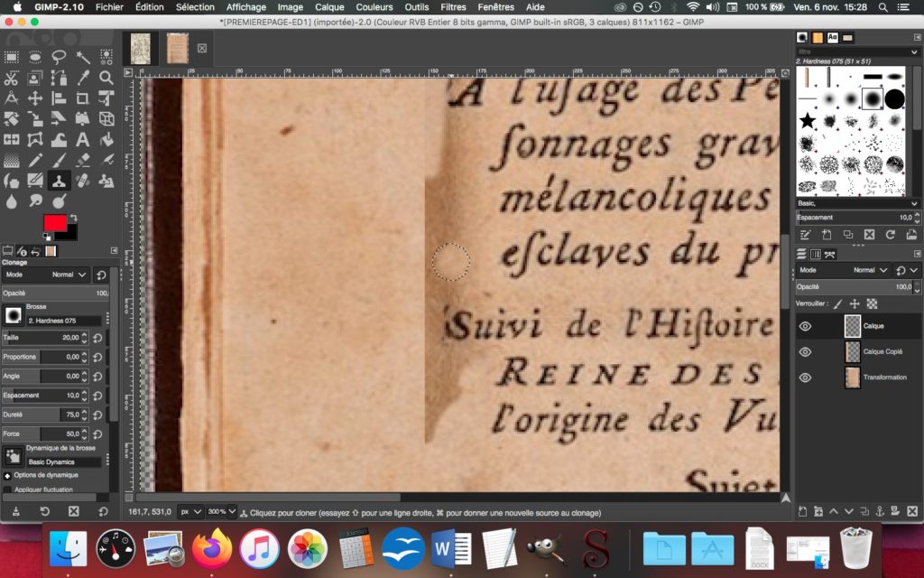Delete the selected brush in Brushes panel
This screenshot has width=924, height=578.
tap(869, 235)
